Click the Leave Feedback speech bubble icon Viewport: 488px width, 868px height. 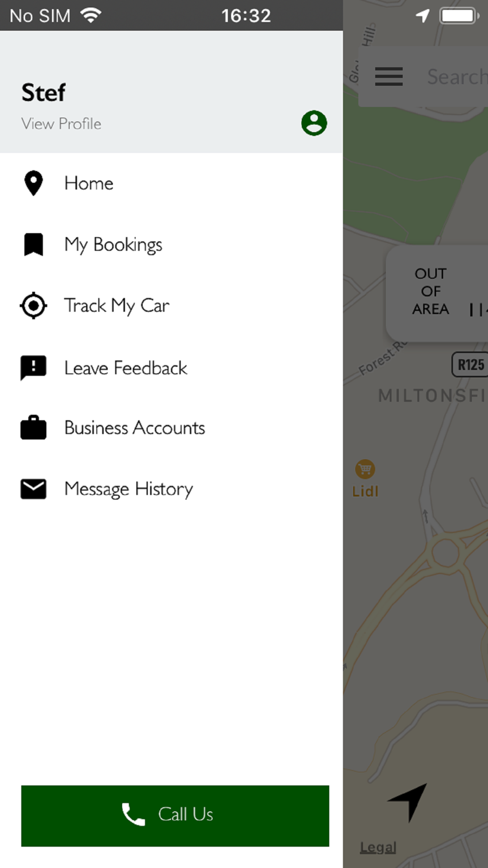tap(33, 368)
